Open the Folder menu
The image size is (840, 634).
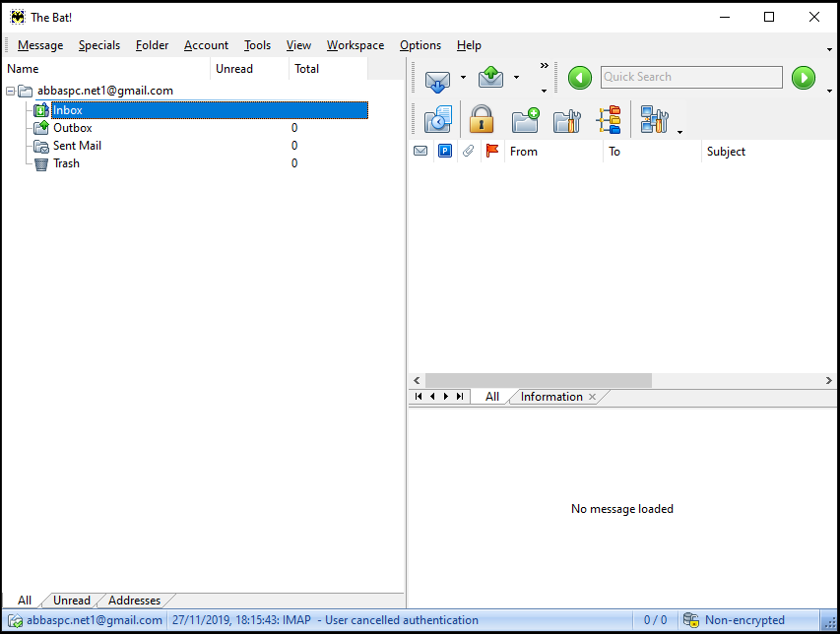pos(152,45)
